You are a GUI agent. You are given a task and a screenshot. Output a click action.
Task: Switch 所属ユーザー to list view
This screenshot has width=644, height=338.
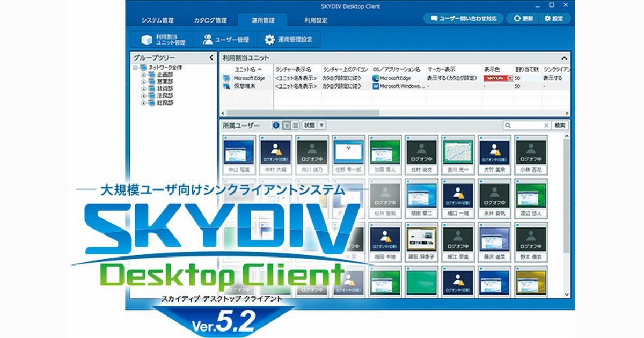point(295,126)
